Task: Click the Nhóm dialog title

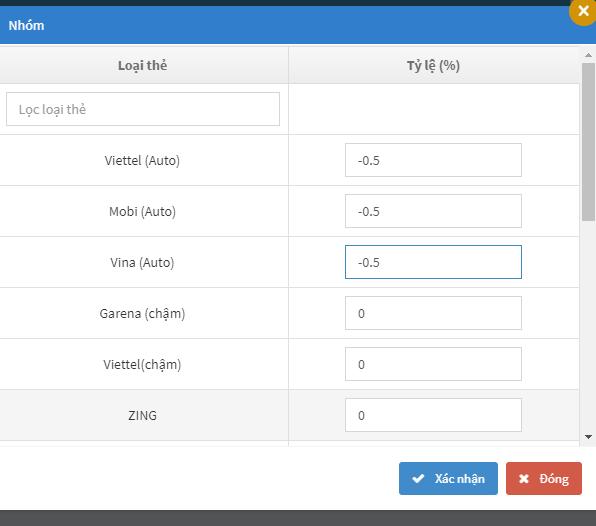Action: pos(26,25)
